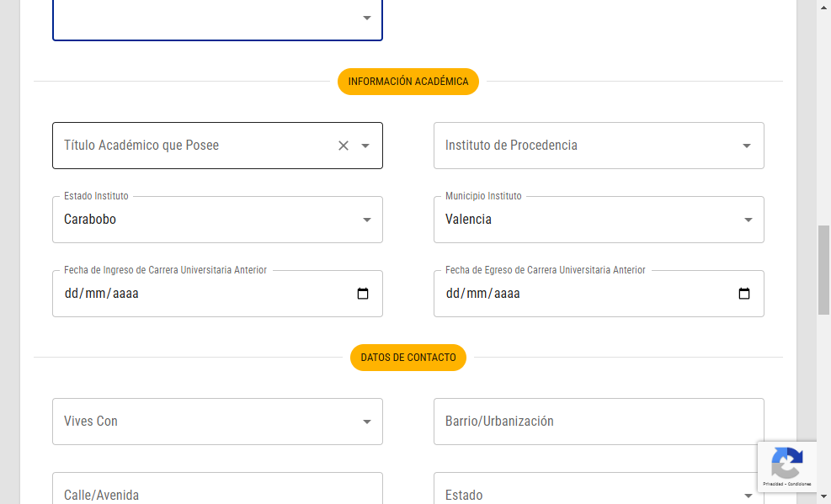
Task: Click the Estado Instituto field label
Action: pyautogui.click(x=96, y=196)
